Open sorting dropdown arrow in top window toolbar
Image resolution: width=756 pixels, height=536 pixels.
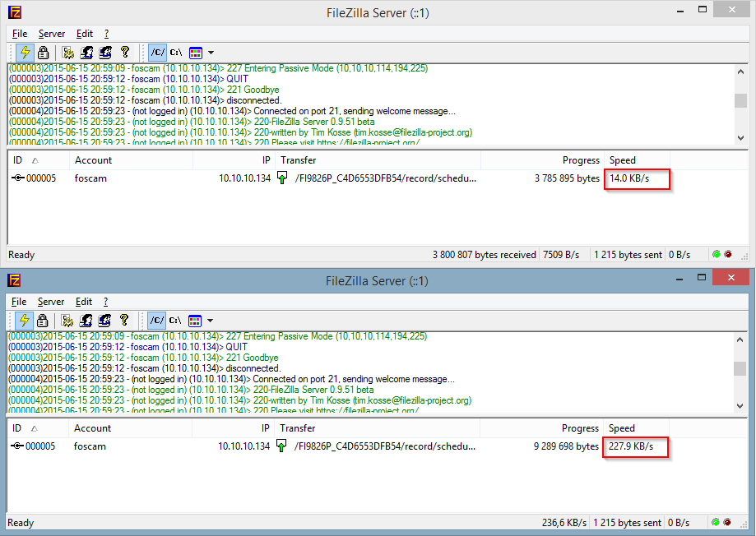click(211, 53)
